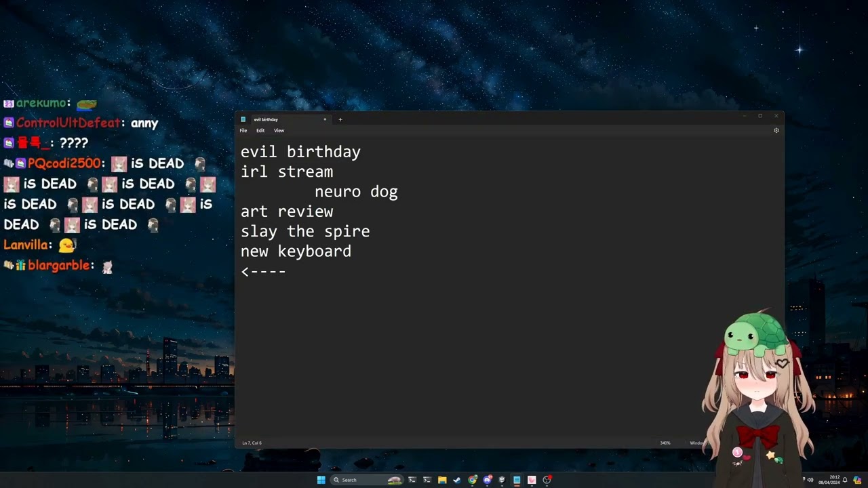Click username arekumo in chat
868x488 pixels.
pyautogui.click(x=41, y=103)
